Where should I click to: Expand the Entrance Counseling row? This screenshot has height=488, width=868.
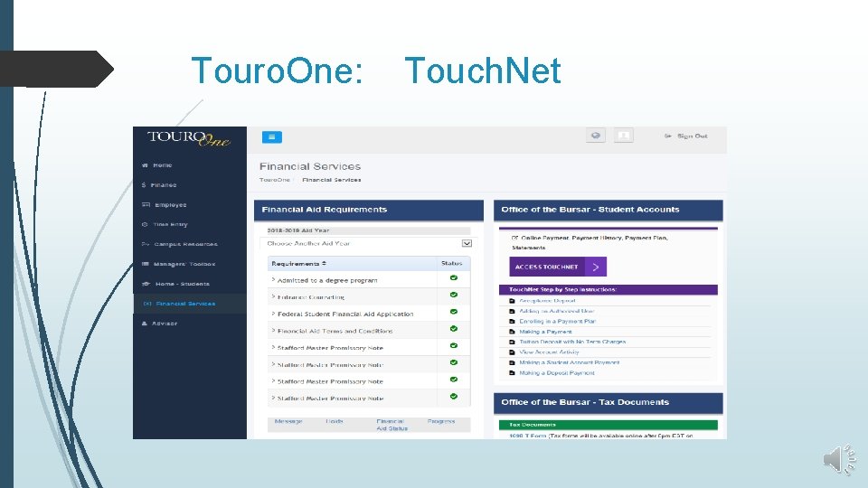[307, 297]
